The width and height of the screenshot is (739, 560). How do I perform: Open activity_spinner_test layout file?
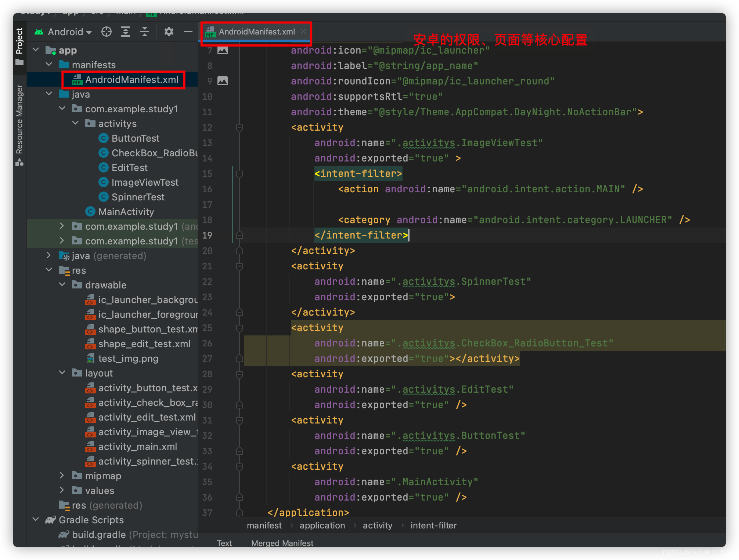[142, 461]
